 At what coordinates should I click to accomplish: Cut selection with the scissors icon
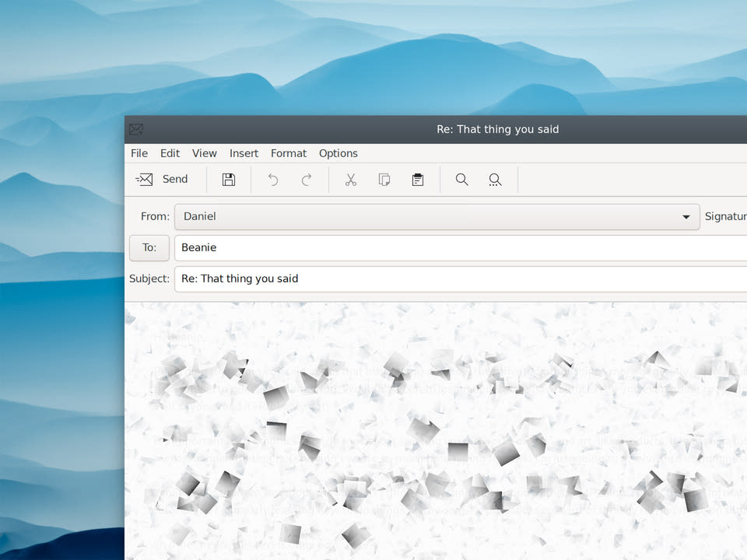click(x=350, y=179)
